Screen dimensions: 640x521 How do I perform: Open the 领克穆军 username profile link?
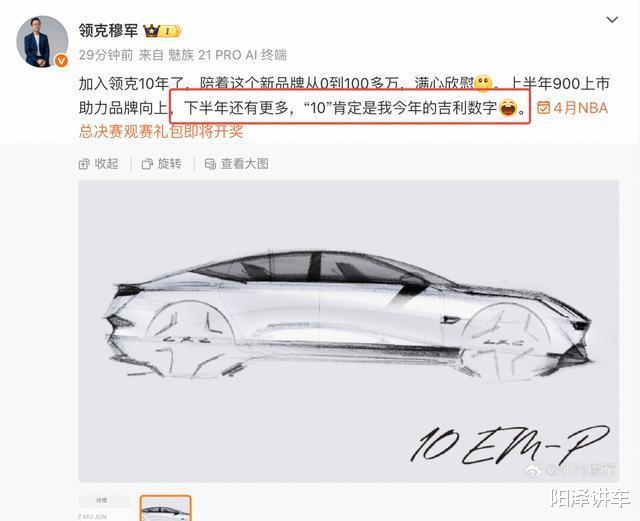click(x=108, y=31)
